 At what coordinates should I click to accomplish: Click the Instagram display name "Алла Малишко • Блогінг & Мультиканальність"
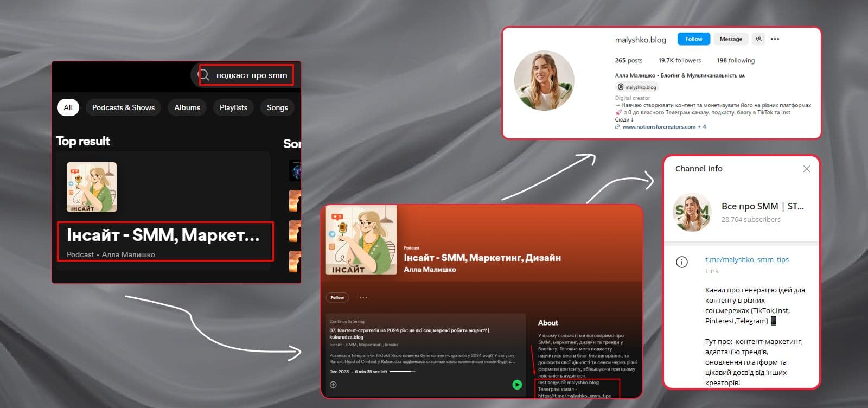680,75
